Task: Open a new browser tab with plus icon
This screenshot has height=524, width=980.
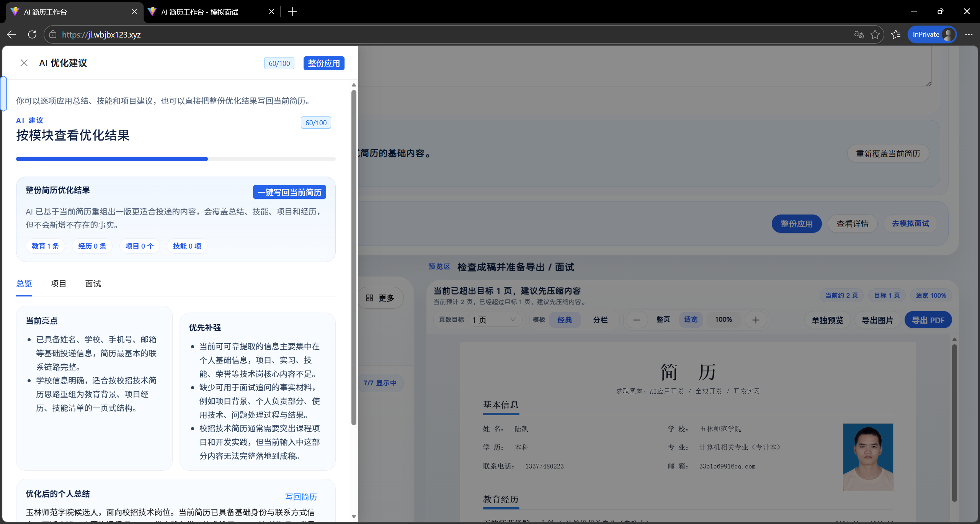Action: (292, 11)
